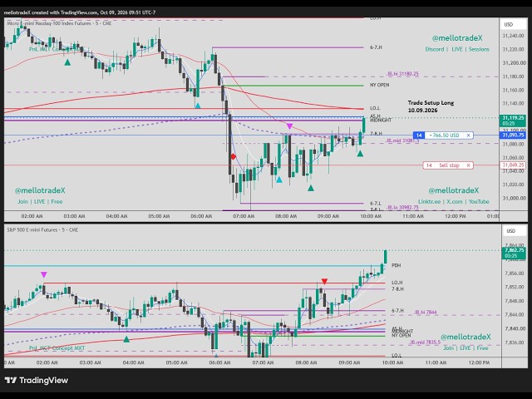Screen dimensions: 532x399
Task: Click the 7,840.00 price axis value
Action: tap(515, 329)
